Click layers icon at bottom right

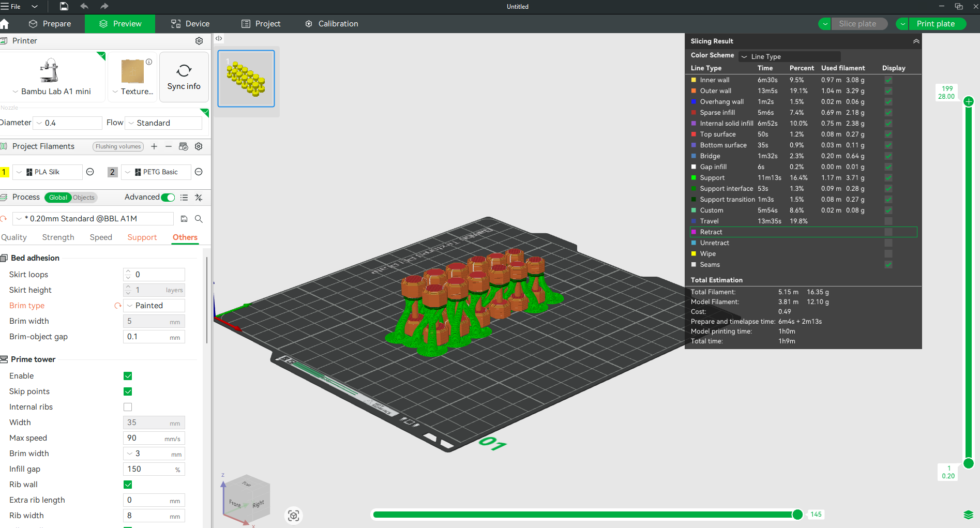968,515
